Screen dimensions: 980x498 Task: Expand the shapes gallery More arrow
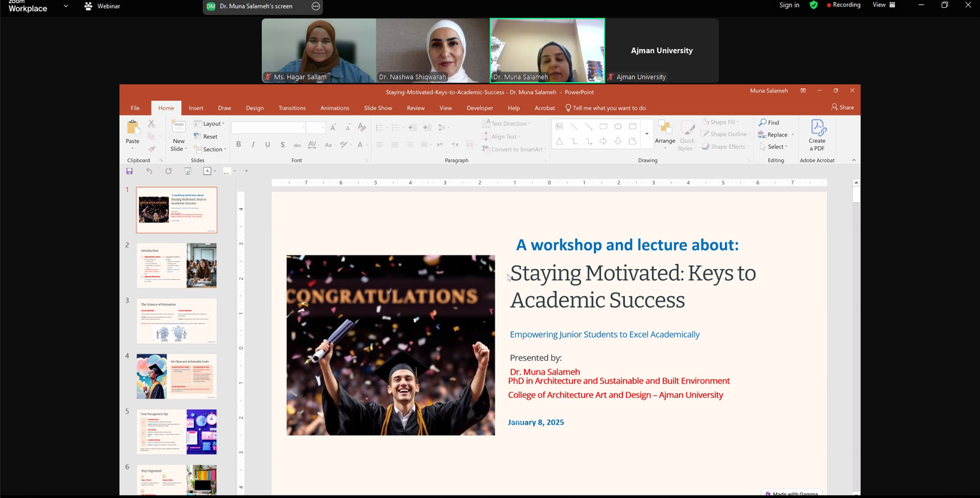click(x=647, y=134)
